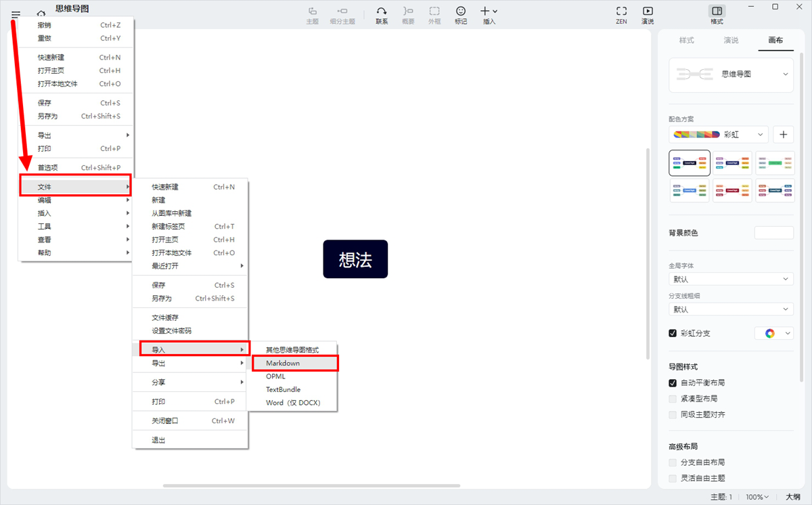Viewport: 812px width, 505px height.
Task: Click the 想法 central topic node
Action: tap(355, 259)
